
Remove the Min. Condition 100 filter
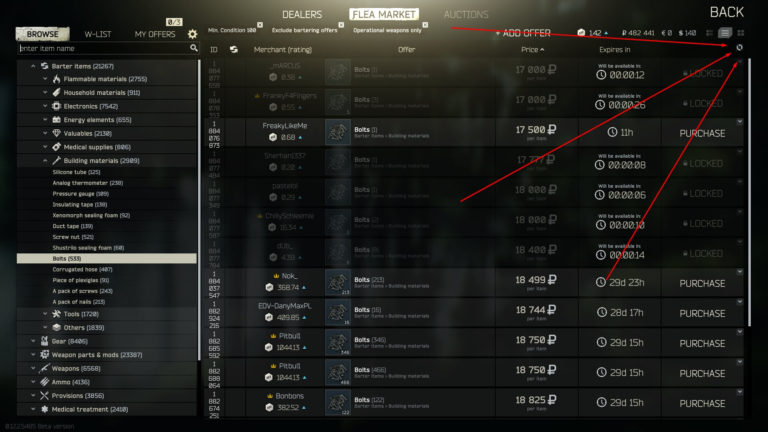point(260,24)
